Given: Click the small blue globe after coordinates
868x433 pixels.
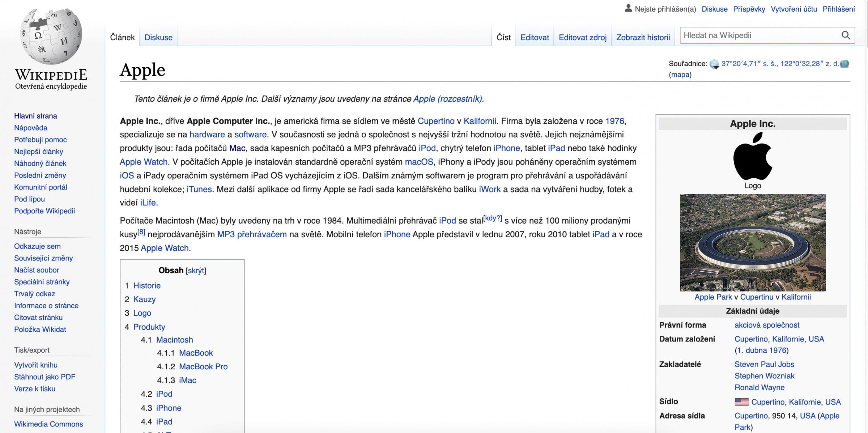Looking at the screenshot, I should coord(844,64).
